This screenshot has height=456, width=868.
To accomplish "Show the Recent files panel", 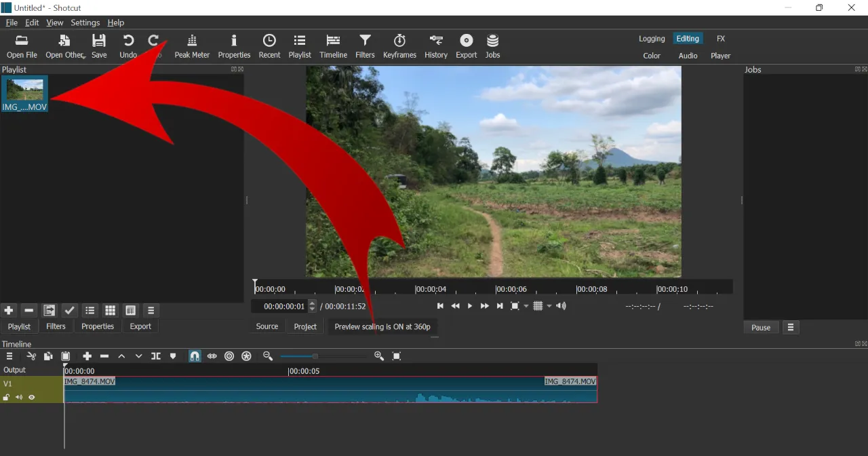I will click(269, 46).
